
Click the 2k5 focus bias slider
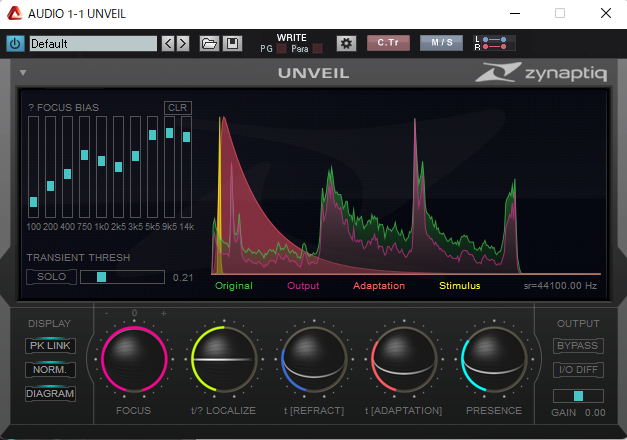(118, 167)
